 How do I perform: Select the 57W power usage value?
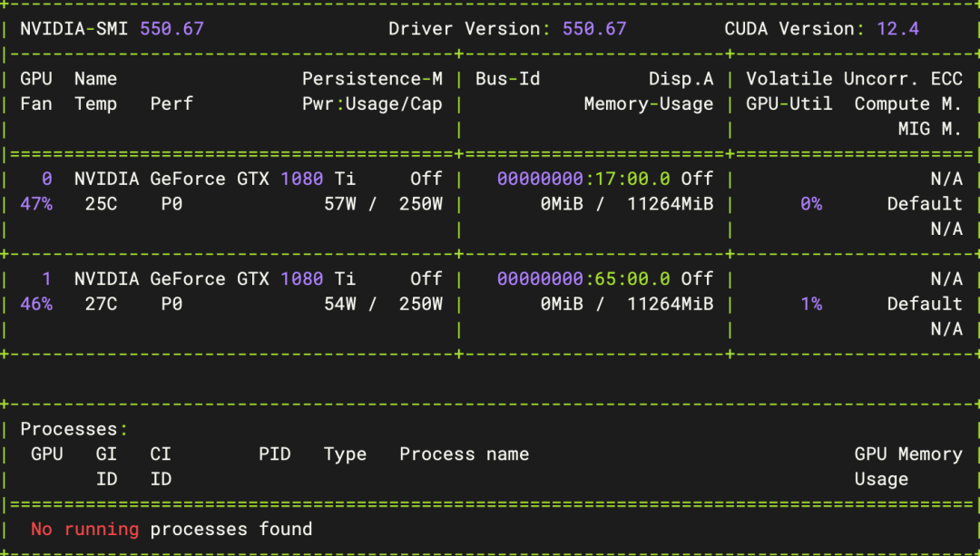pos(340,204)
